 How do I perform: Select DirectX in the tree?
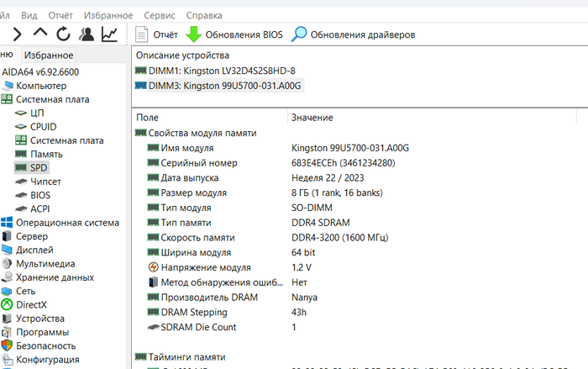tap(31, 305)
